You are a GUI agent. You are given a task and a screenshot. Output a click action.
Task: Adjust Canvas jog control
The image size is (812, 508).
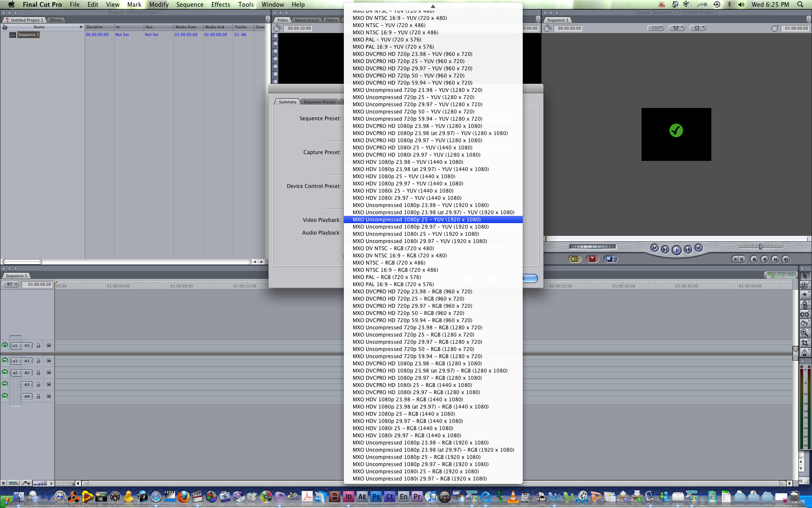(593, 247)
